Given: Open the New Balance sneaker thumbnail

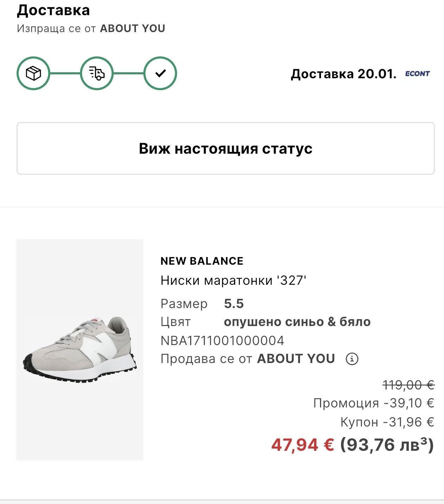Looking at the screenshot, I should point(80,350).
